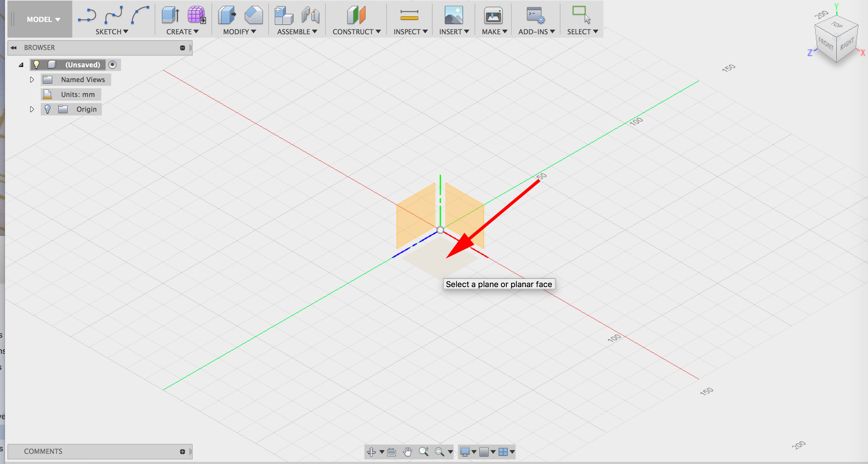The width and height of the screenshot is (868, 464).
Task: Toggle visibility lightbulb of Unsaved component
Action: (36, 64)
